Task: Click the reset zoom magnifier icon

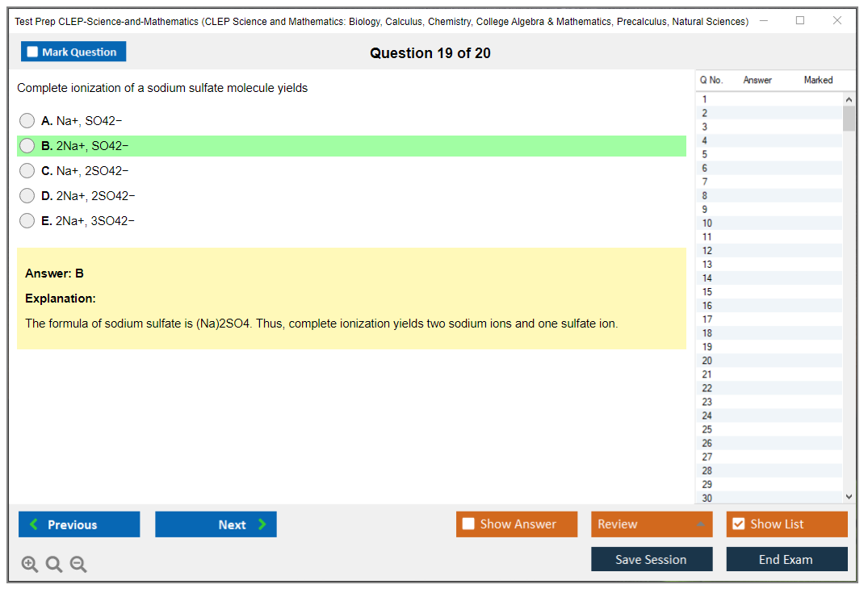Action: click(x=54, y=565)
